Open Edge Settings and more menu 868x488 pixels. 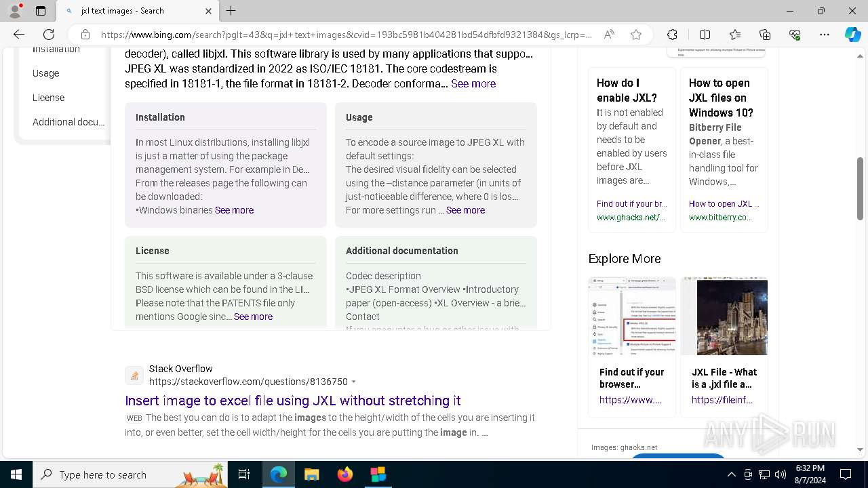click(x=825, y=35)
